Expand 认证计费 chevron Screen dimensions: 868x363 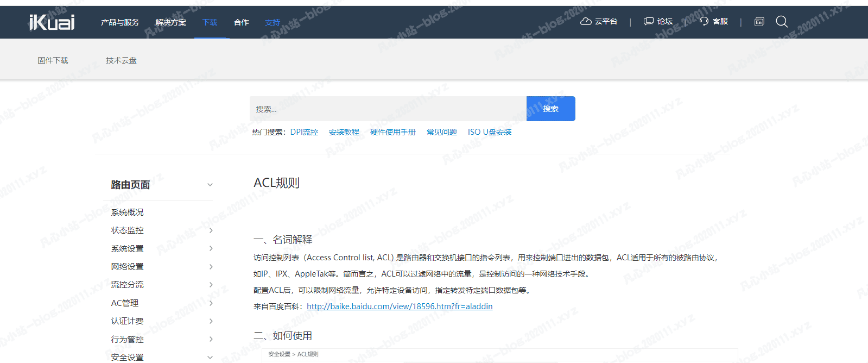211,321
